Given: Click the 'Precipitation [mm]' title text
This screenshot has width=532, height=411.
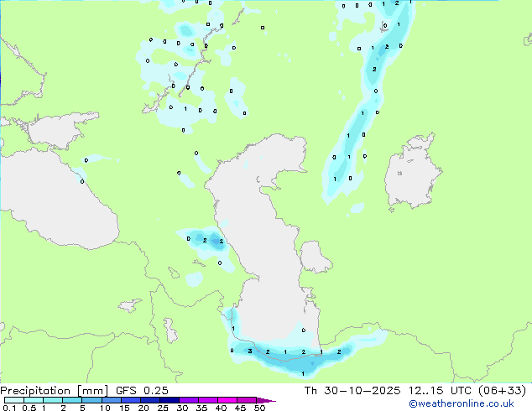Looking at the screenshot, I should click(x=55, y=391).
